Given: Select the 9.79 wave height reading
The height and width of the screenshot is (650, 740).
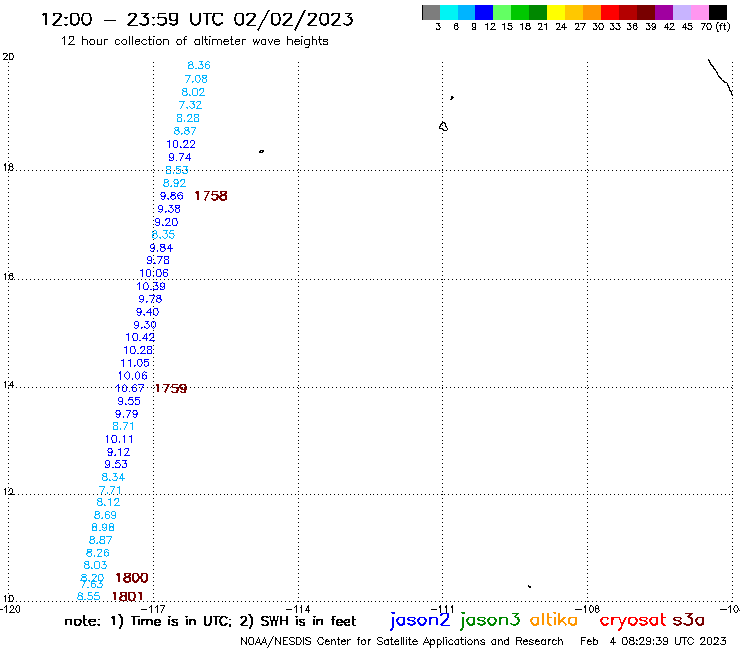Looking at the screenshot, I should tap(126, 414).
